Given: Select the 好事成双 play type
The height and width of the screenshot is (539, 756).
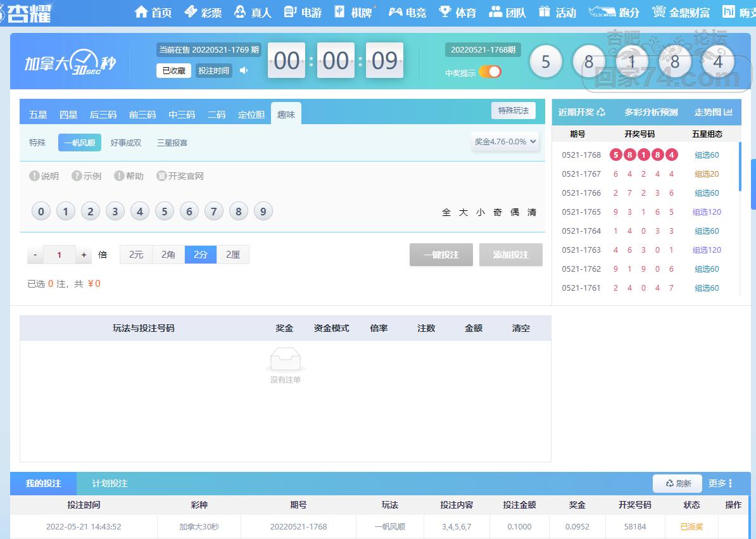Looking at the screenshot, I should 126,143.
